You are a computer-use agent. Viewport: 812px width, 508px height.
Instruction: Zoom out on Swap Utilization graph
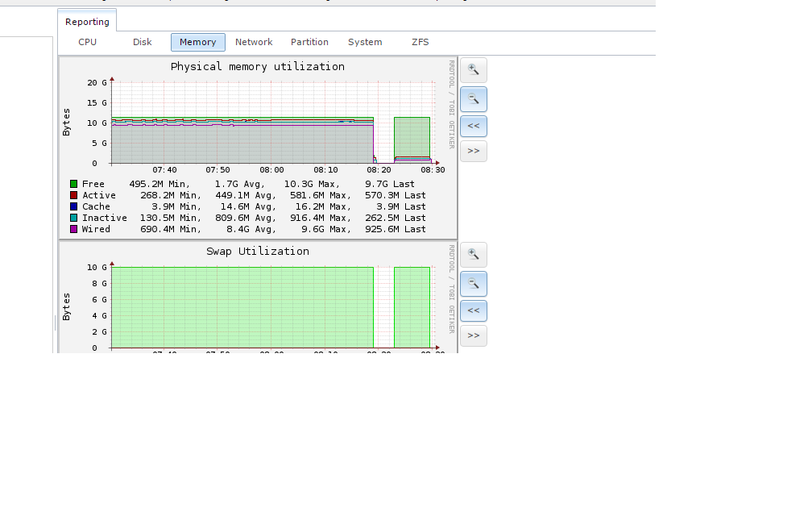(x=474, y=283)
